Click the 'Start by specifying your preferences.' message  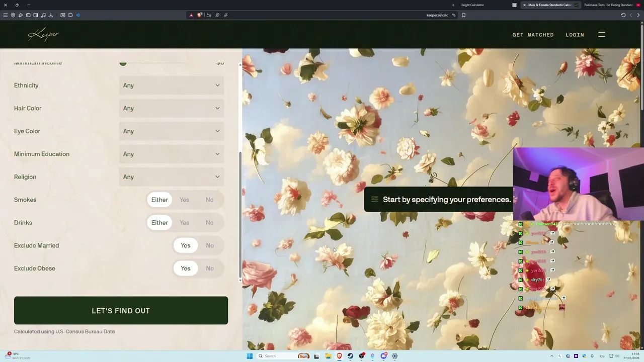pyautogui.click(x=438, y=200)
